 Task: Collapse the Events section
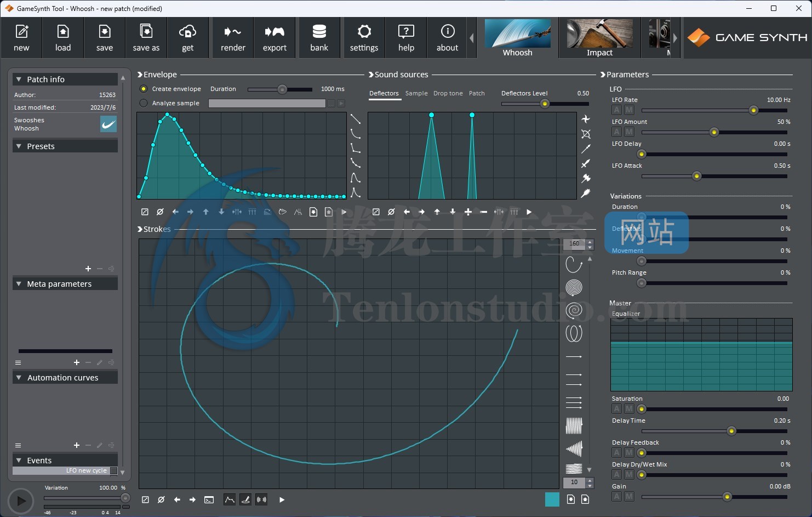(19, 461)
